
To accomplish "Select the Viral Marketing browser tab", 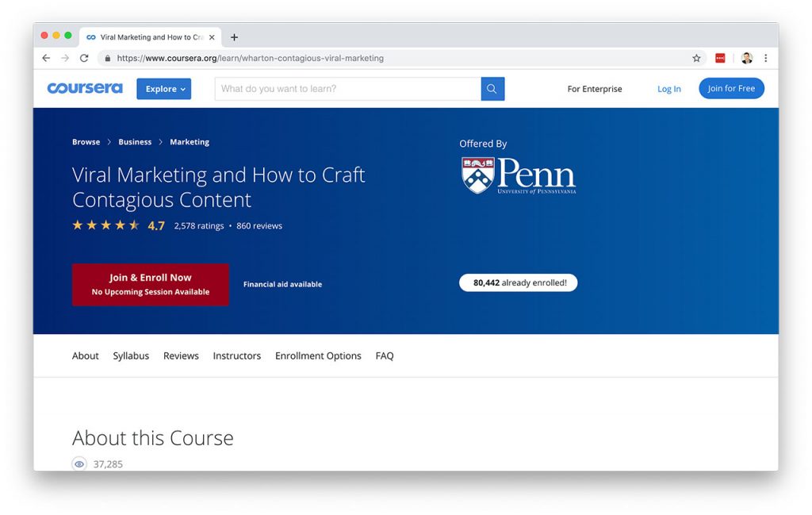I will click(151, 37).
